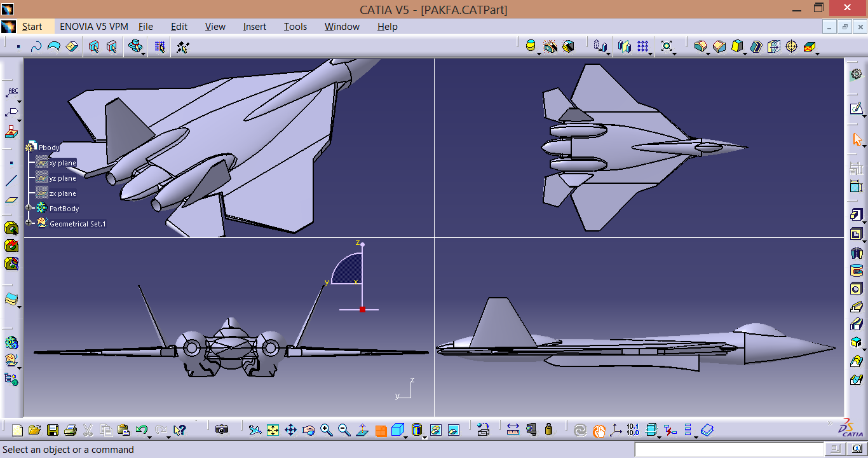Image resolution: width=868 pixels, height=458 pixels.
Task: Toggle Hide/Show icon in bottom toolbar
Action: (436, 430)
